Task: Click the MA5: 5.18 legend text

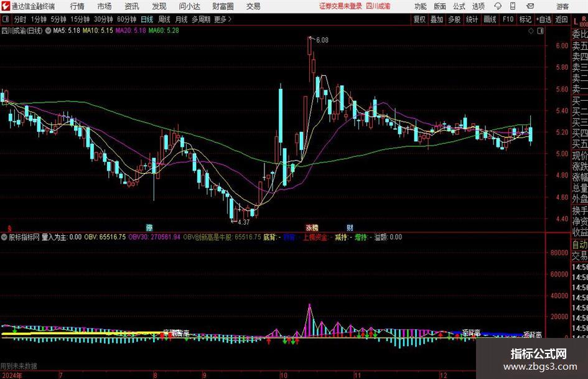Action: click(67, 30)
